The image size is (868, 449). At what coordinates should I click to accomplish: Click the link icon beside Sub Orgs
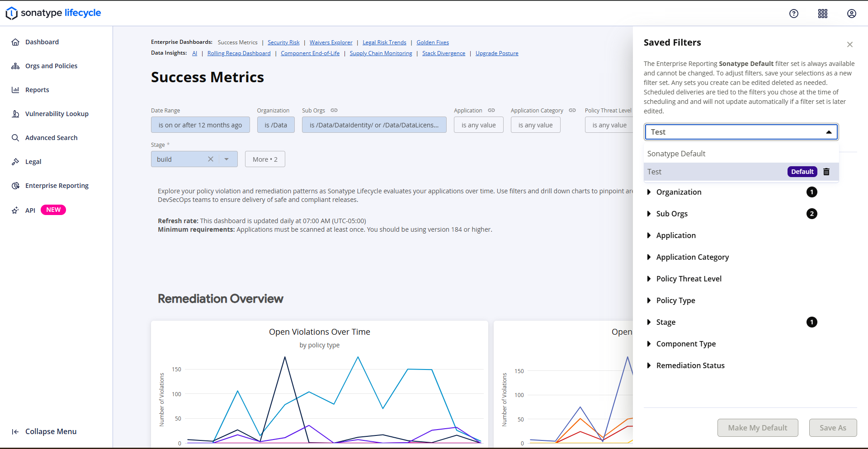point(334,110)
